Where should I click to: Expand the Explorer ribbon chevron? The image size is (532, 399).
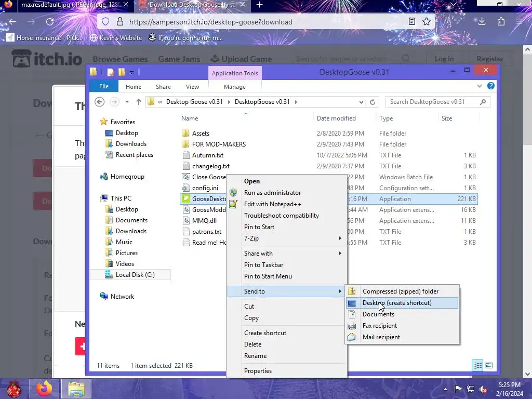[479, 86]
